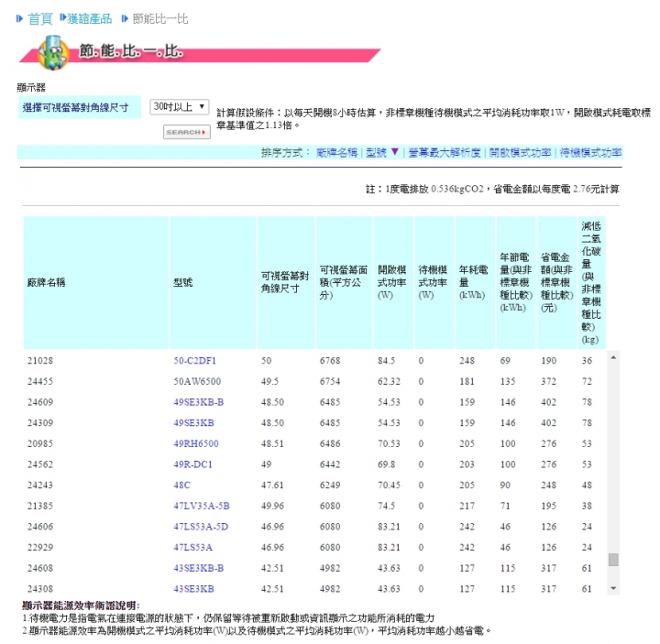Open model 47LV35A-5B link
Screen dimensions: 660x644
[x=201, y=506]
